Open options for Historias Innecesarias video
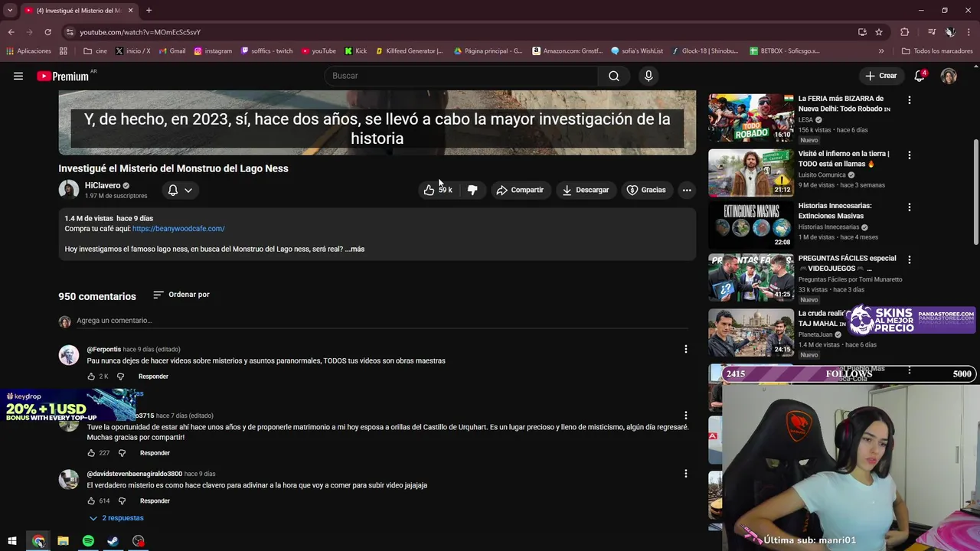 tap(910, 207)
